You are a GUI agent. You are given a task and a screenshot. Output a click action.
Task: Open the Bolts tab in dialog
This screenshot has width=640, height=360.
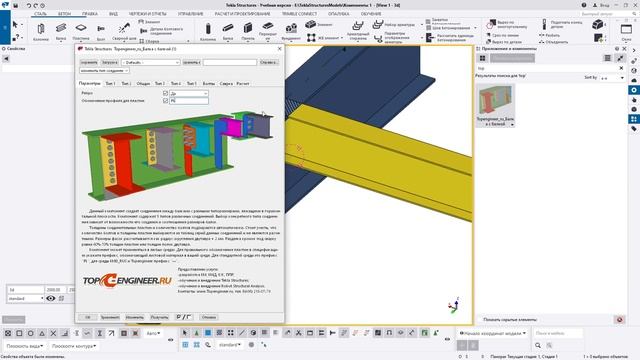(209, 83)
